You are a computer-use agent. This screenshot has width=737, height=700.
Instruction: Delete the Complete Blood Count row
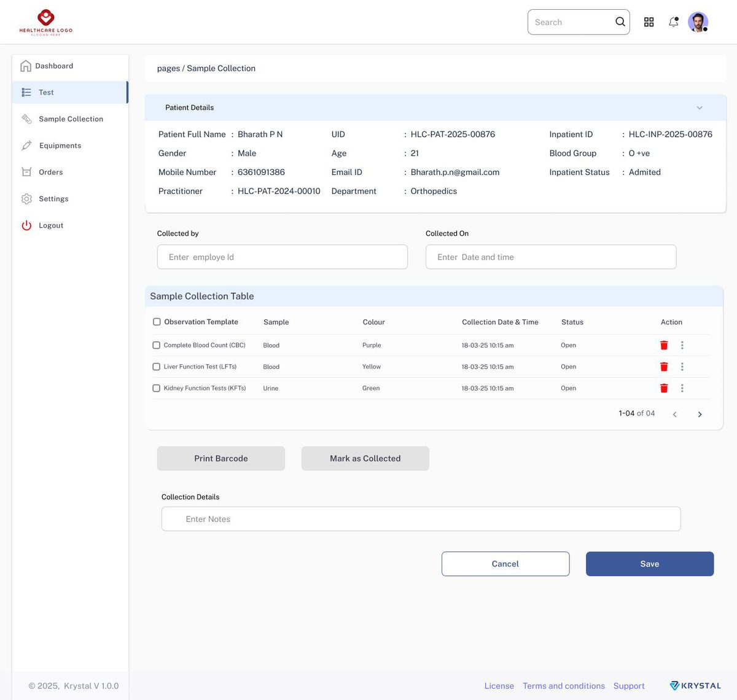pyautogui.click(x=664, y=345)
